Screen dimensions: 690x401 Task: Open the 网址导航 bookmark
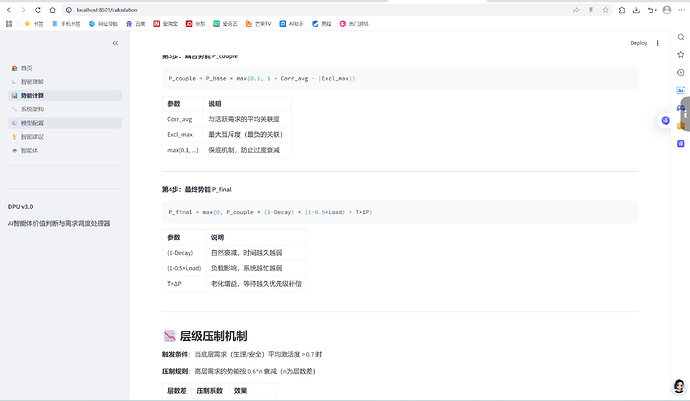point(103,24)
